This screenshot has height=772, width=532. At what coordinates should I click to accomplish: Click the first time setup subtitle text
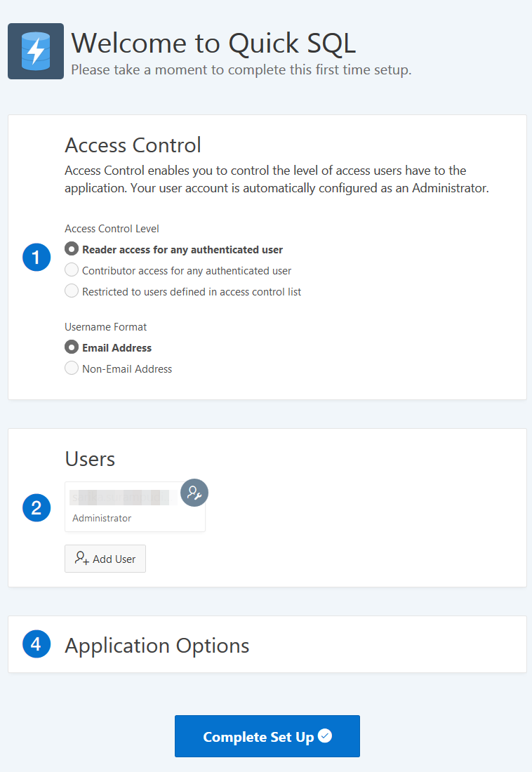tap(241, 70)
